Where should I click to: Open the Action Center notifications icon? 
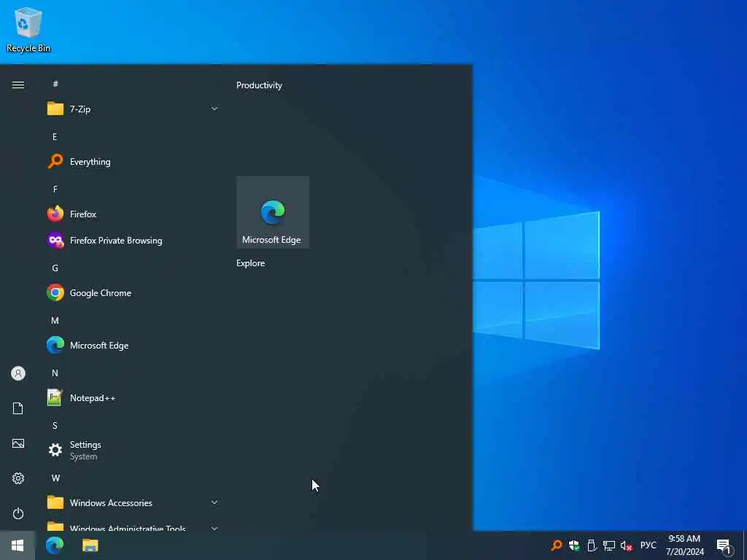pyautogui.click(x=724, y=546)
